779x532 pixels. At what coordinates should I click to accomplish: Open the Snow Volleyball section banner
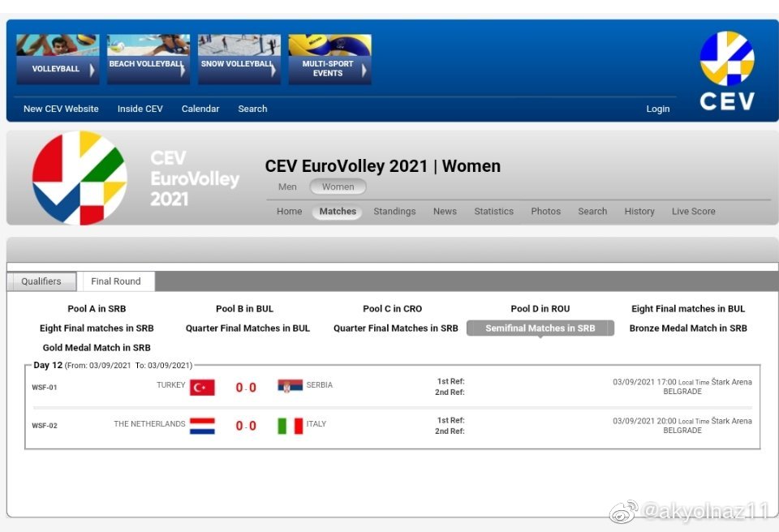coord(239,59)
